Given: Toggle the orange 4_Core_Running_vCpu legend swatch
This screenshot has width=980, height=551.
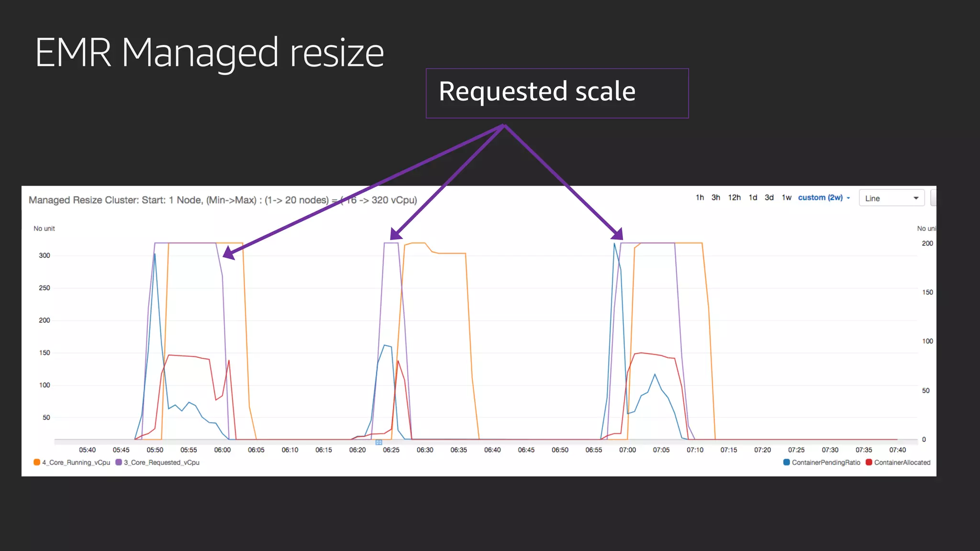Looking at the screenshot, I should coord(37,463).
